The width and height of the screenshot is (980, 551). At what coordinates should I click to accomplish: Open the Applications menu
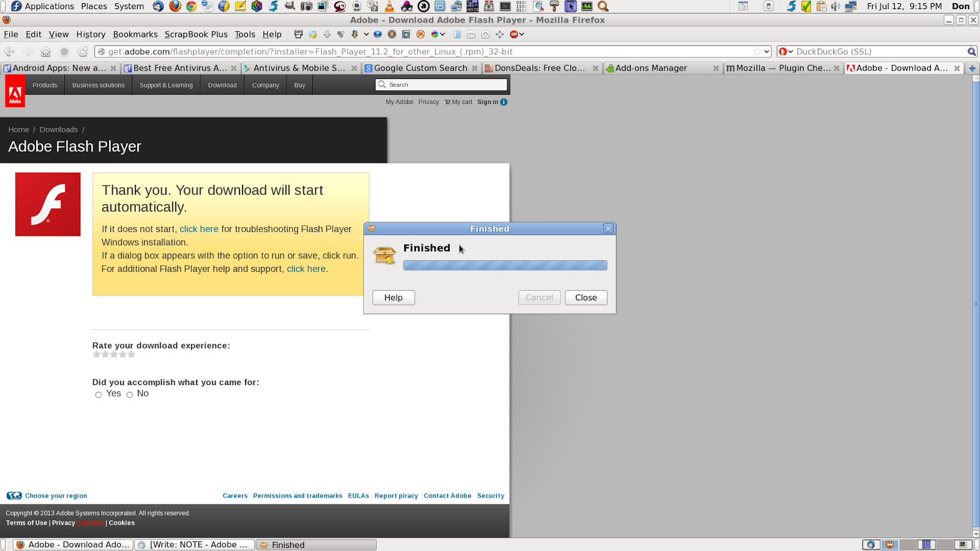point(42,6)
